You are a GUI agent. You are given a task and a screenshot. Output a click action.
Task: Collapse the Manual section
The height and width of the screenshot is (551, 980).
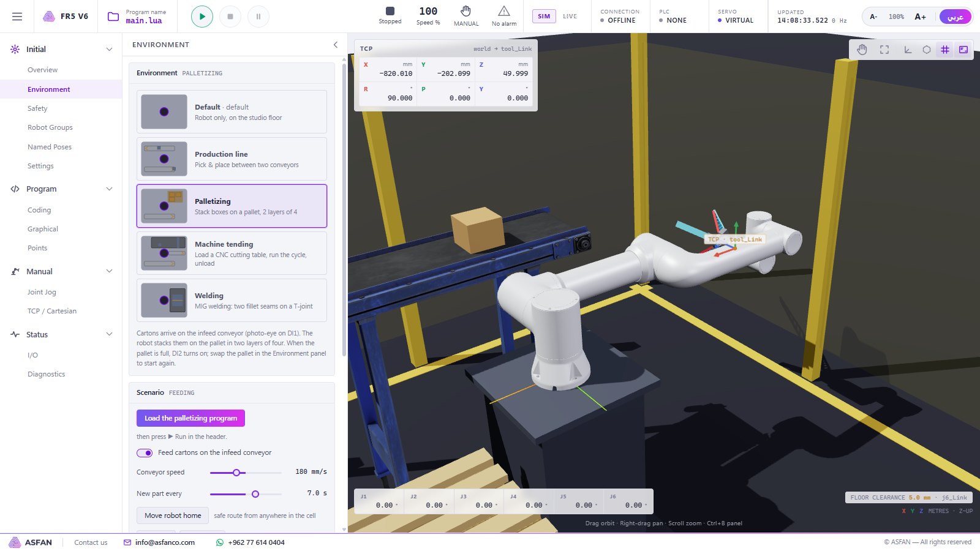tap(109, 271)
